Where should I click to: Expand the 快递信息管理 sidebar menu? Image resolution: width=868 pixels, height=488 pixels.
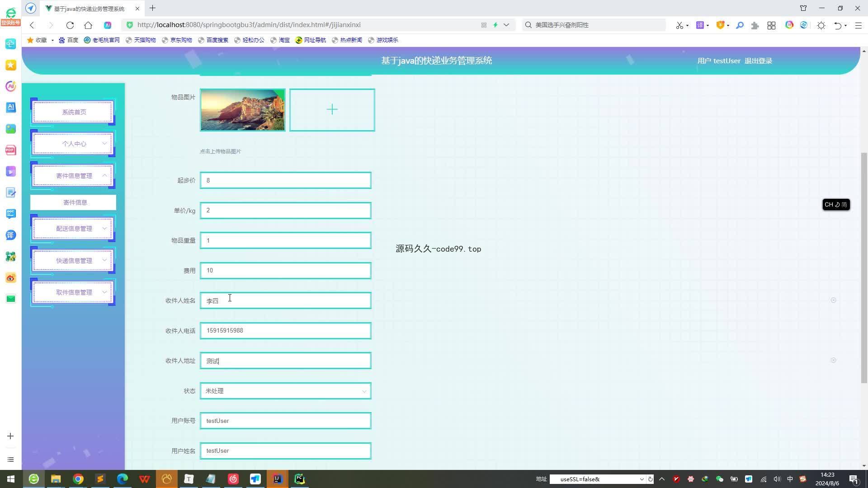point(73,261)
